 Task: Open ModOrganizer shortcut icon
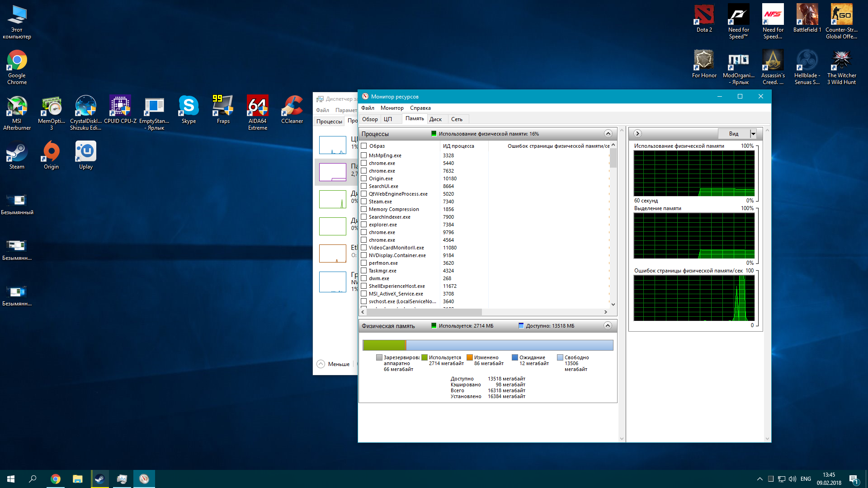(x=738, y=67)
